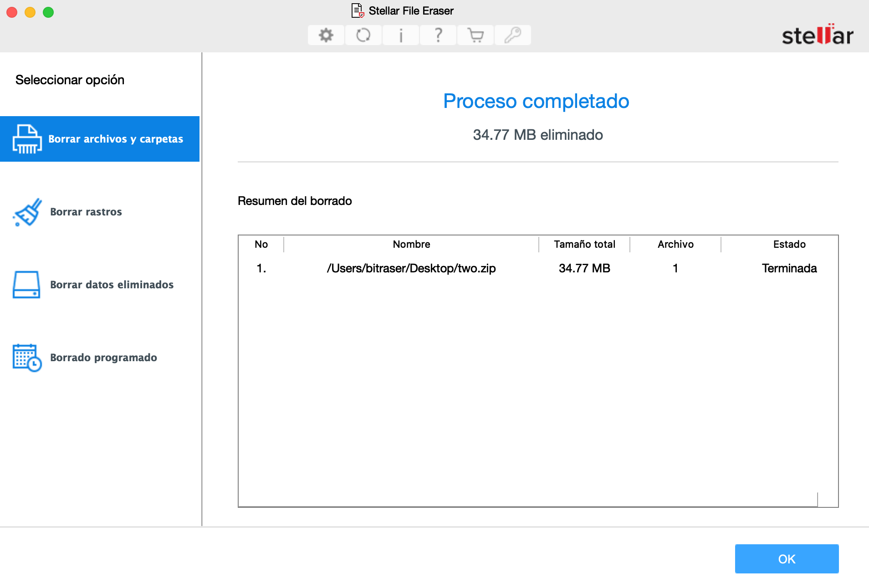
Task: Minimize window using yellow button
Action: click(30, 12)
